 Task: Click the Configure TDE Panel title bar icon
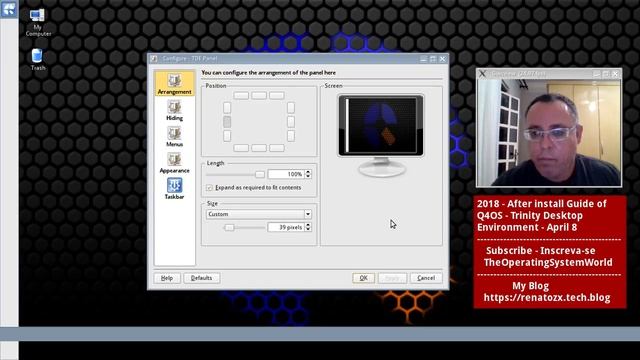pos(153,59)
